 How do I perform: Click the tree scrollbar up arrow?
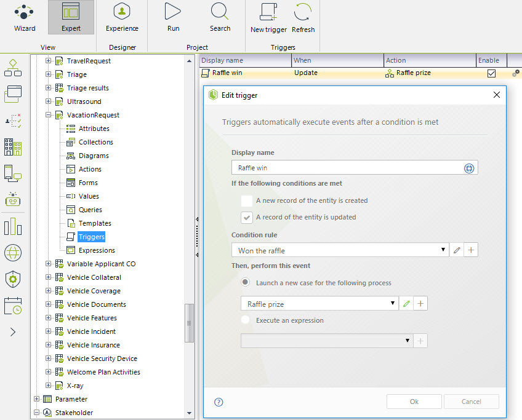[189, 61]
